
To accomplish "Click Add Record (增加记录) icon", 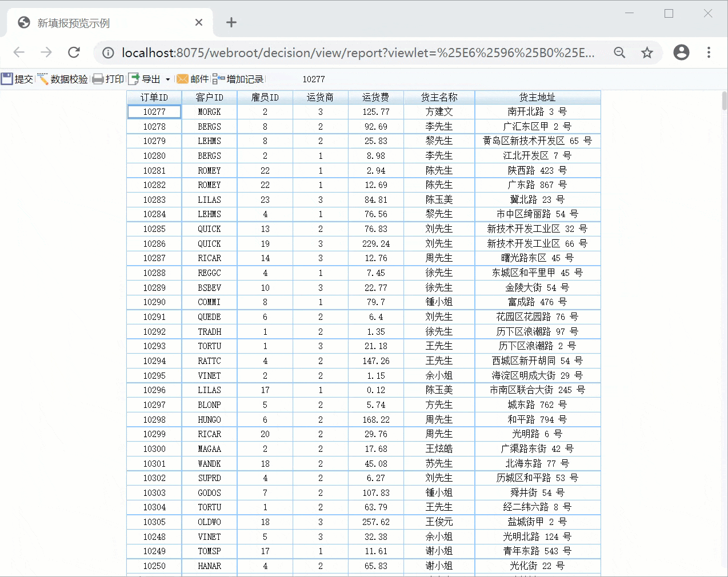I will coord(219,79).
